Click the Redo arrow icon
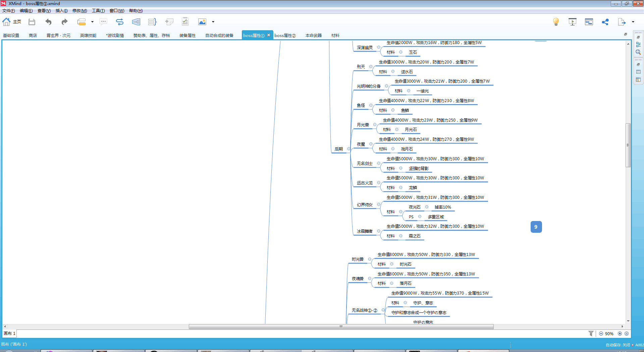 pos(64,22)
